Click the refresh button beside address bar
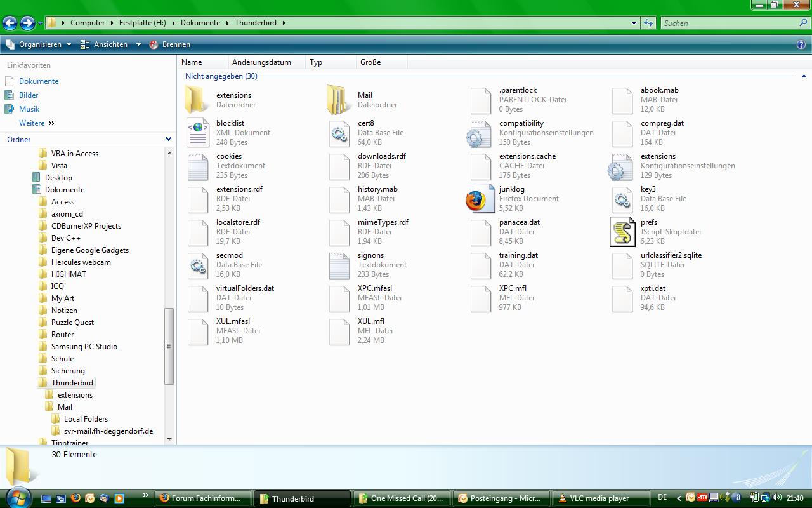This screenshot has height=508, width=812. (648, 23)
